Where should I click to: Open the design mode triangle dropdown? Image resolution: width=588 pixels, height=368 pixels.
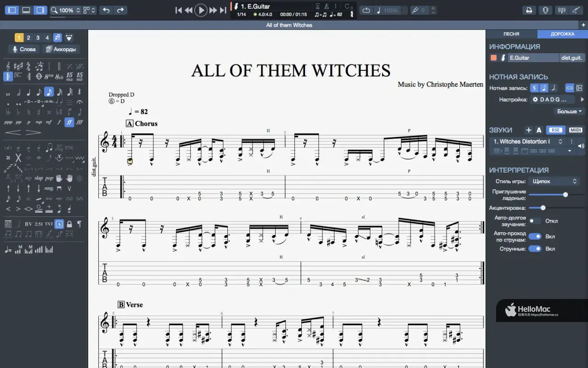(69, 38)
